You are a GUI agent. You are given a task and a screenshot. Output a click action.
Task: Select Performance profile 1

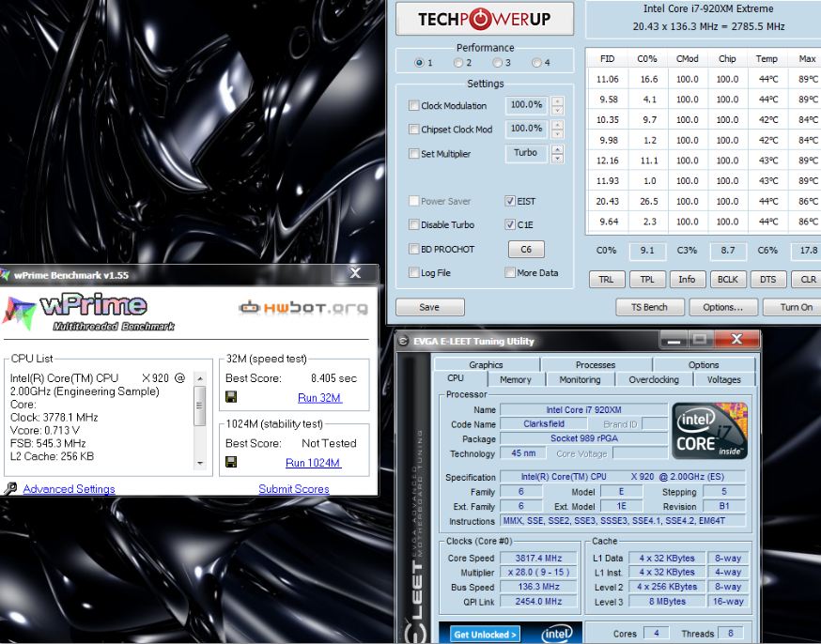click(419, 63)
